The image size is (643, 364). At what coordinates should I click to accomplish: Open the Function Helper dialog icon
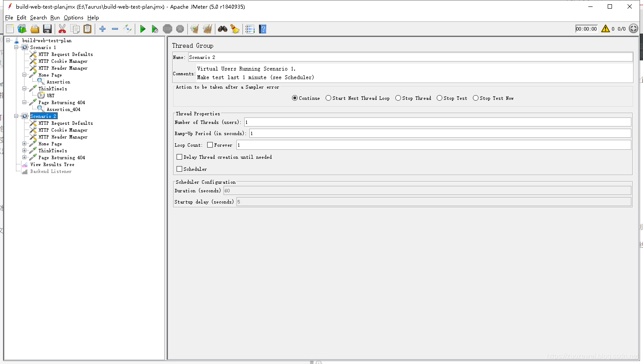250,29
